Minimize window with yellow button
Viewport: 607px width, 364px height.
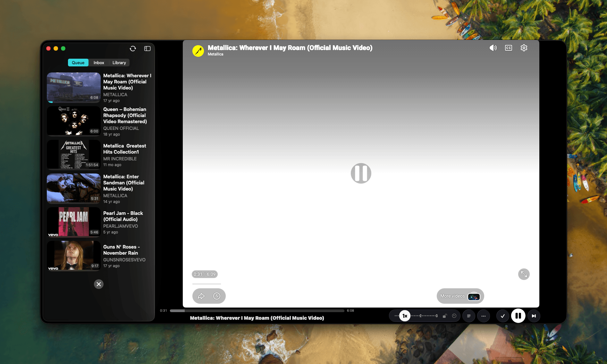[56, 48]
